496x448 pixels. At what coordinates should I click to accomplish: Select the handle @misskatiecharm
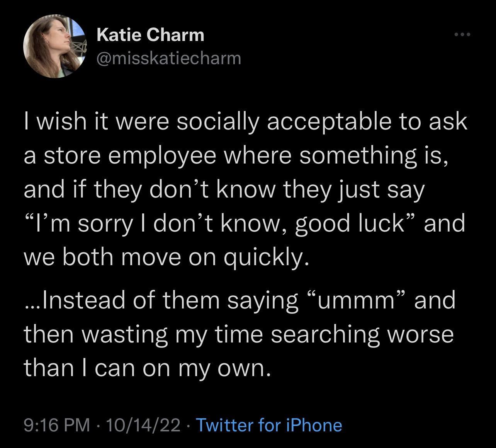click(x=167, y=58)
